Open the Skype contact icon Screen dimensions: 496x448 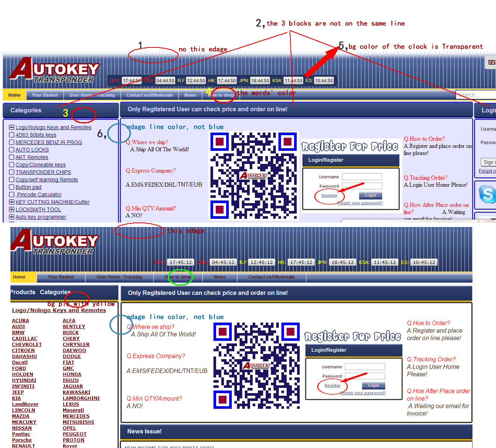pyautogui.click(x=487, y=194)
